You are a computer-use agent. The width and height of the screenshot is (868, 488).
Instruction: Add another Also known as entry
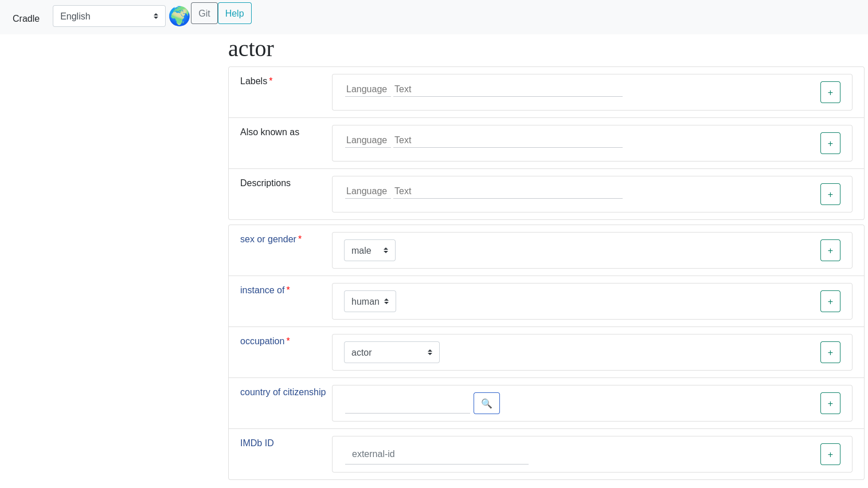click(830, 143)
